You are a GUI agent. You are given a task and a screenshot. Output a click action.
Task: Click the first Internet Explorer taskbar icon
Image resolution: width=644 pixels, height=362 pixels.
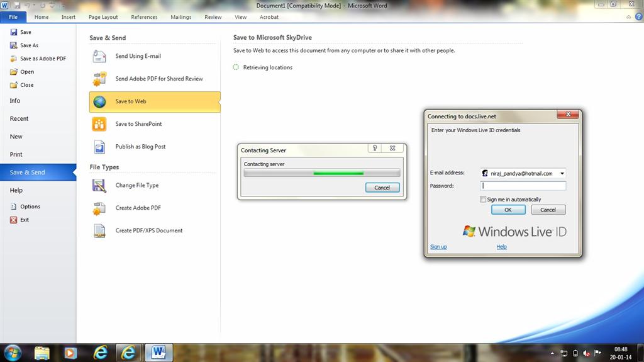[100, 353]
